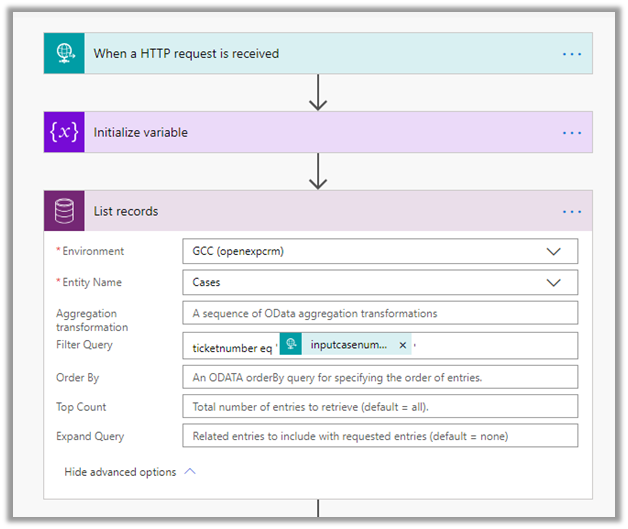Click the Order By input field

(380, 377)
